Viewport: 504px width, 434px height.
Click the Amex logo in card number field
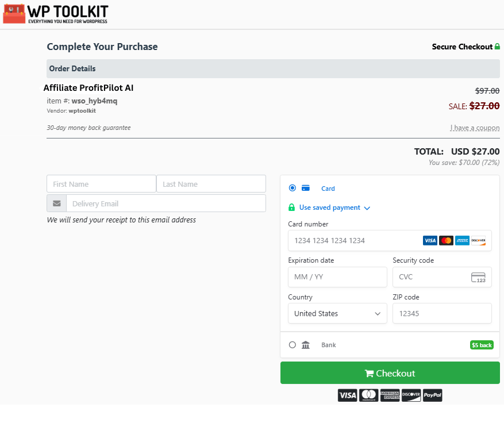[x=462, y=240]
